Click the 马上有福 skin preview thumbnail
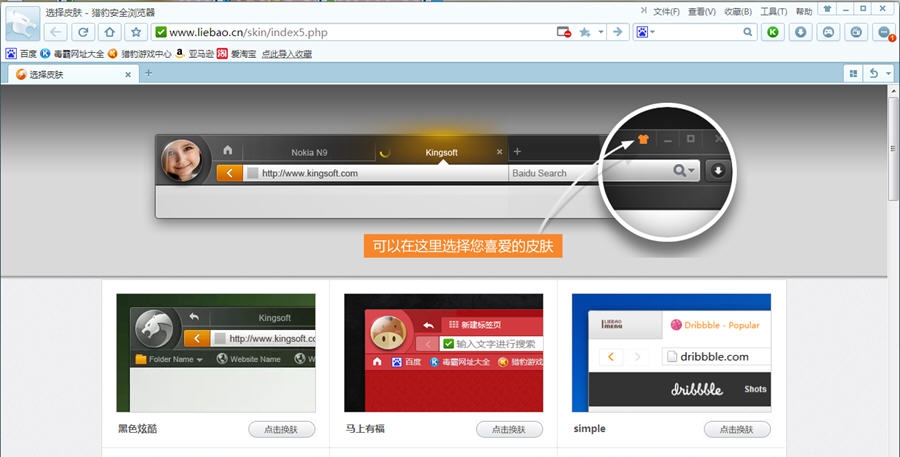Screen dimensions: 900x457 click(x=444, y=353)
